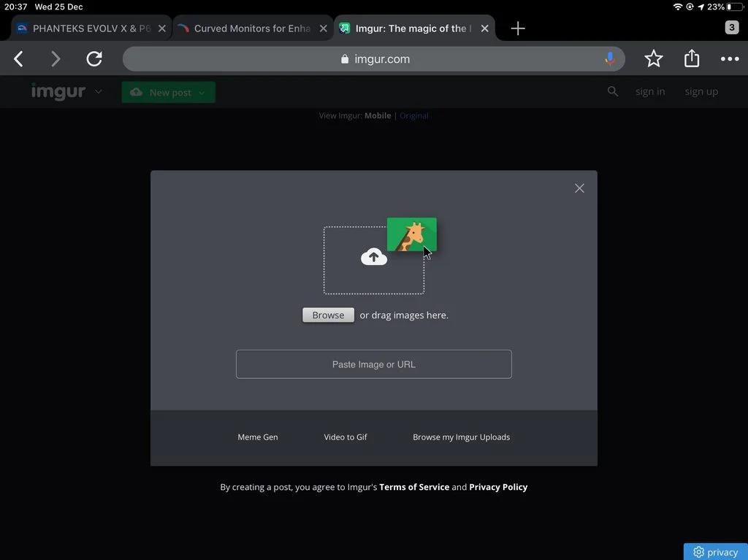Open Browse my Imgur Uploads
The width and height of the screenshot is (748, 560).
click(462, 437)
